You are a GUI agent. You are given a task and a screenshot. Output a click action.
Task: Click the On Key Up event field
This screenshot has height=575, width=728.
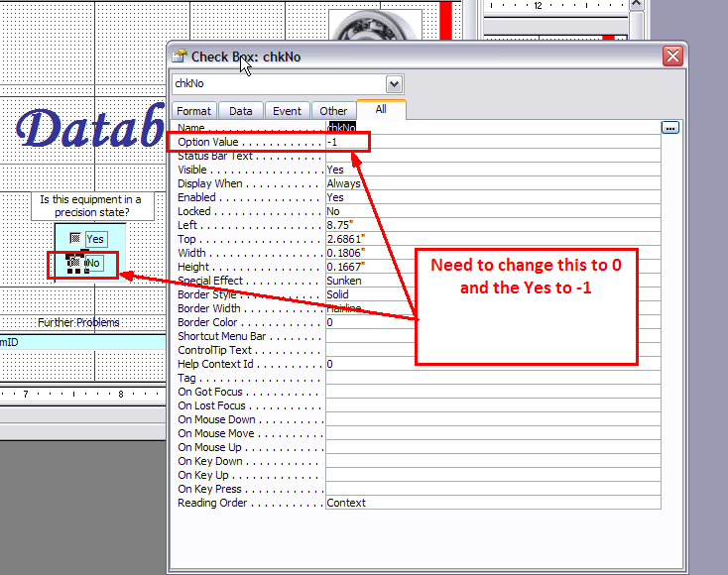493,475
